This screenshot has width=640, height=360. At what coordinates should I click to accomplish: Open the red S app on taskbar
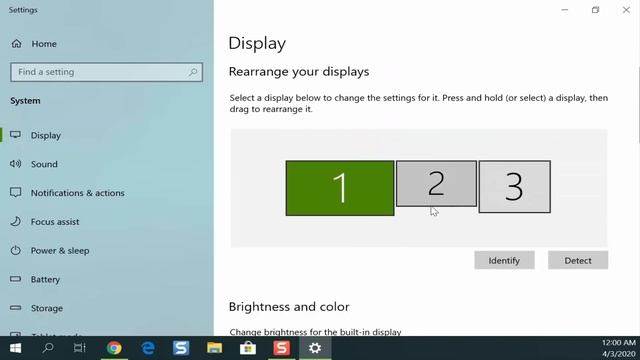point(281,348)
